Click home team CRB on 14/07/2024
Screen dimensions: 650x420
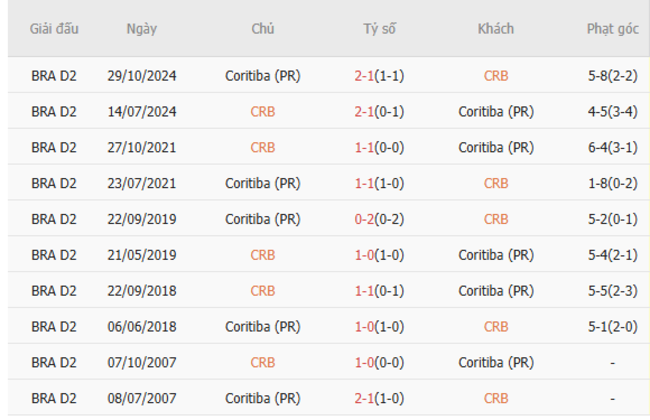pyautogui.click(x=263, y=111)
